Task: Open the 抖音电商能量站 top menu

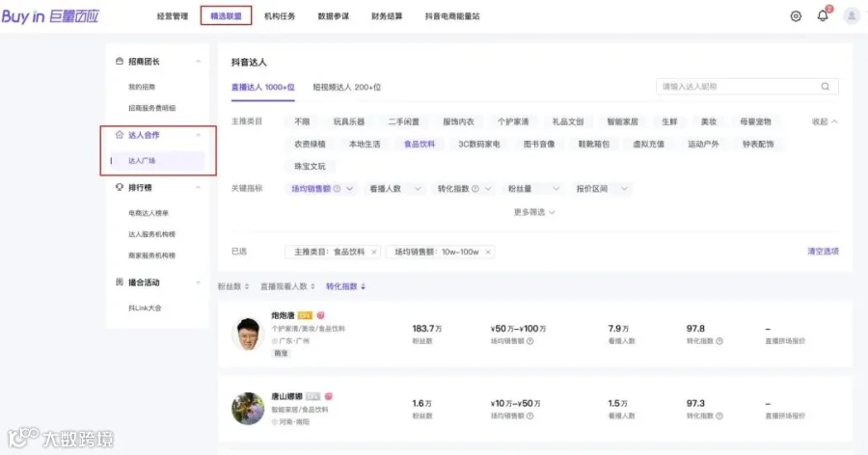Action: tap(452, 16)
